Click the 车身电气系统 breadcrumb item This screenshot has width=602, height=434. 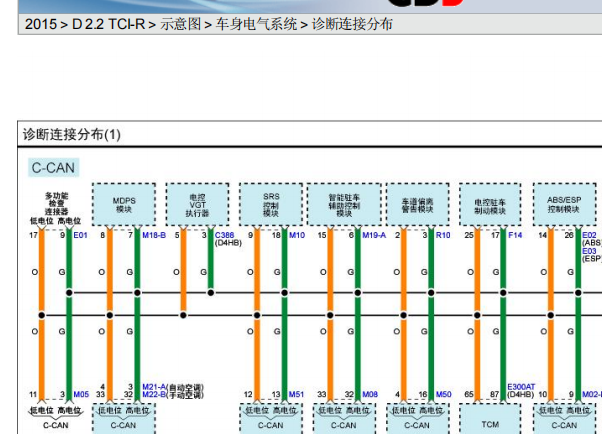[256, 24]
